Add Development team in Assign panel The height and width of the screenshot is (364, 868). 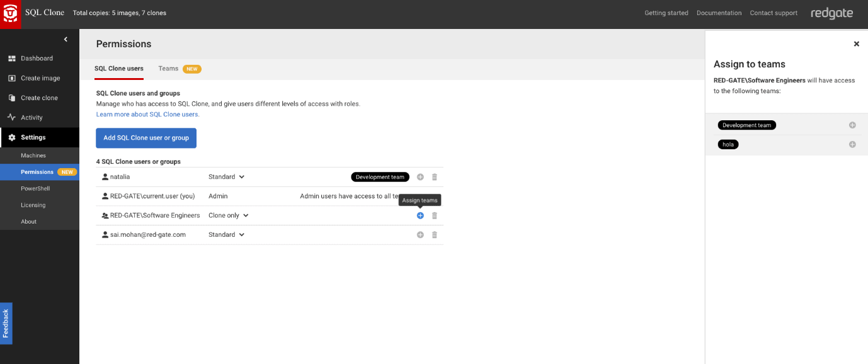[x=852, y=125]
